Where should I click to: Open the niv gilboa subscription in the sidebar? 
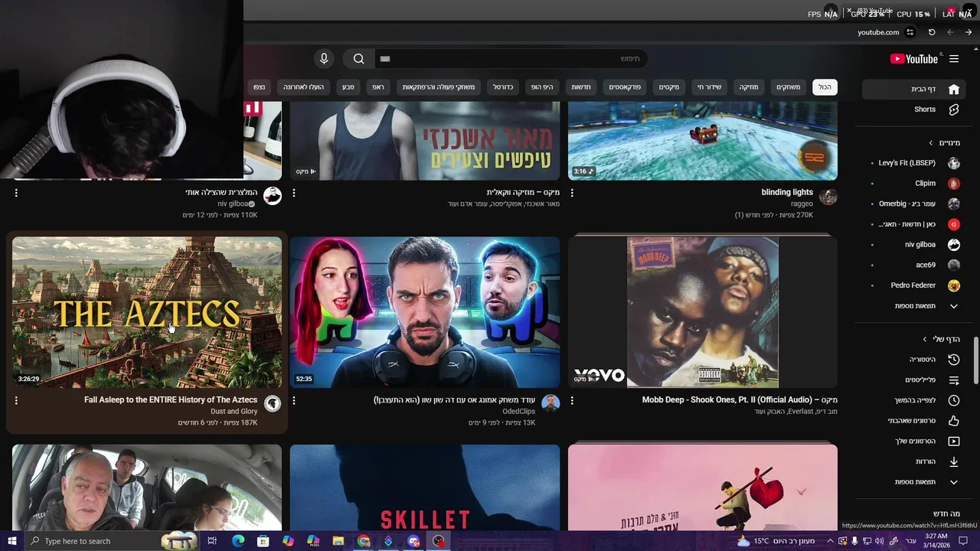pos(913,245)
